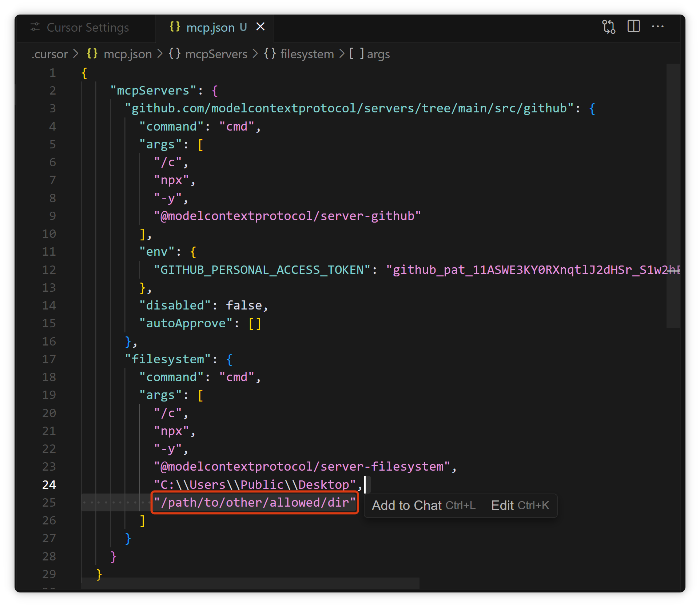Open the Changes compare icon in the editor toolbar

(x=608, y=27)
